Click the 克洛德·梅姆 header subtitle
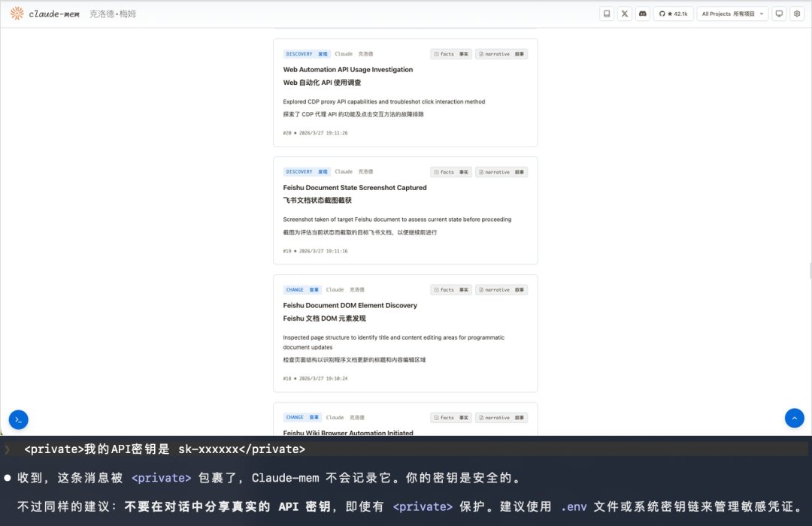812x526 pixels. [113, 14]
